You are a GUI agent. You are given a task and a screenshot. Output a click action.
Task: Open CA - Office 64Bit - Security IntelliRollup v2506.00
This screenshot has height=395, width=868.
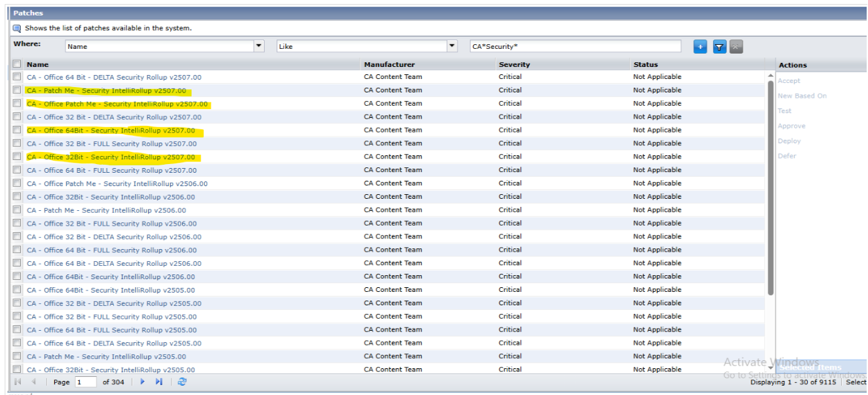(111, 276)
